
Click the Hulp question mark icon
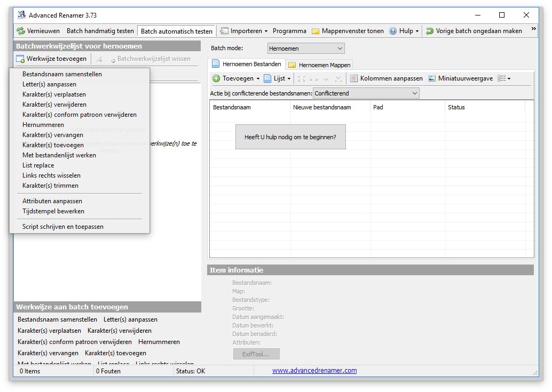(393, 31)
